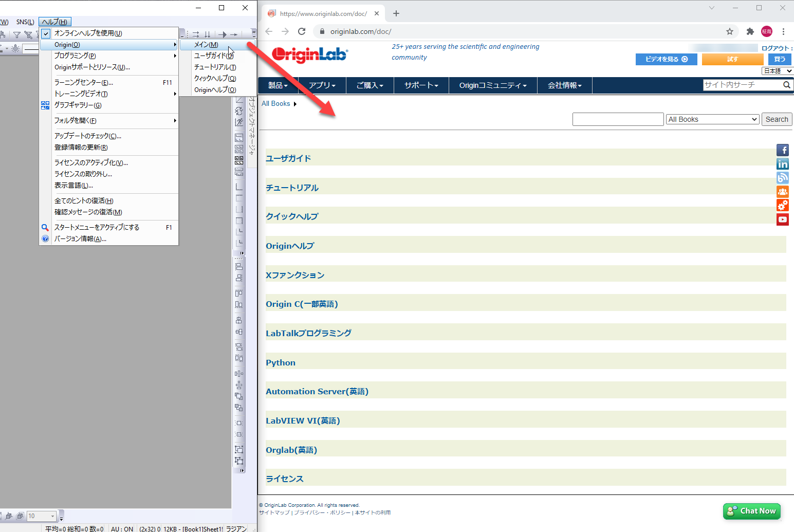Open Originサポートとリソース dialog
The width and height of the screenshot is (794, 532).
pos(109,67)
